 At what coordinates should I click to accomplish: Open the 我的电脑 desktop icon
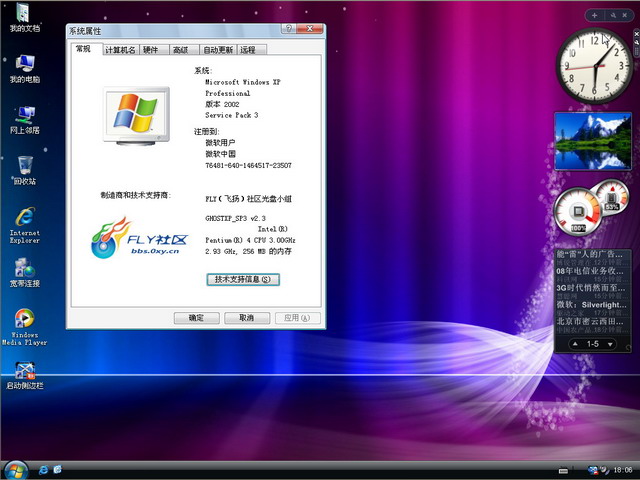click(x=24, y=68)
